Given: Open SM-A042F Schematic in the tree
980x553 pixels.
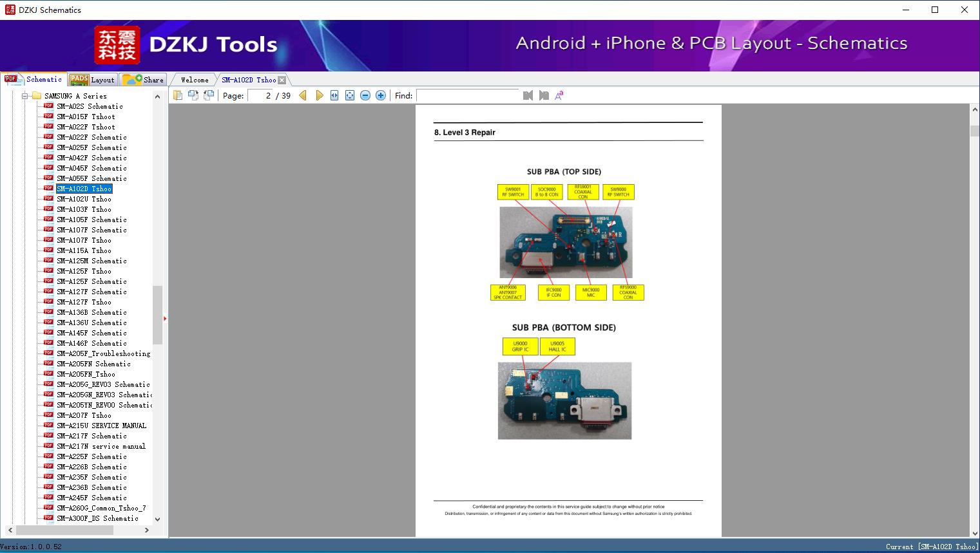Looking at the screenshot, I should [91, 158].
